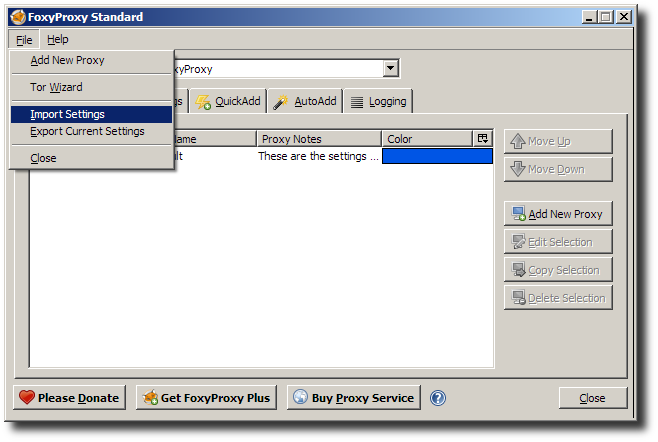This screenshot has height=442, width=658.
Task: Click the Edit Selection button
Action: coord(558,242)
